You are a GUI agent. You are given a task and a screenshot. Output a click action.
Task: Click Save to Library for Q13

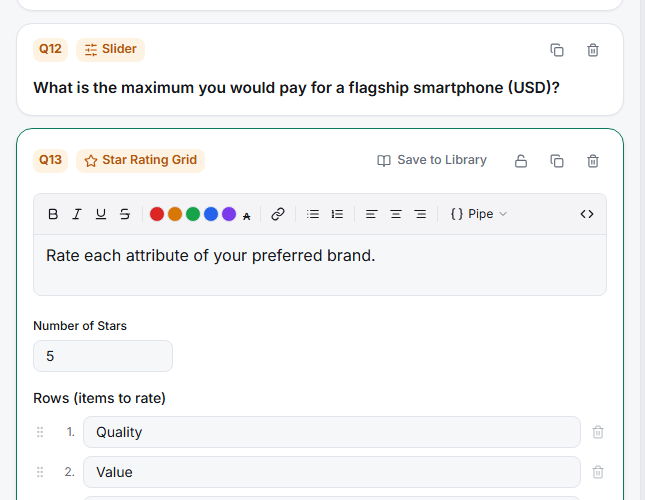click(x=432, y=160)
